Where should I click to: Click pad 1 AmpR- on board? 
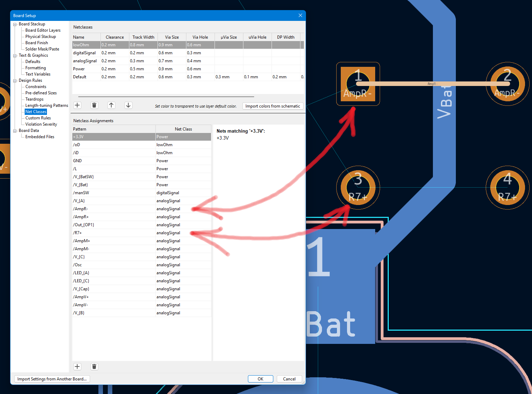point(358,84)
